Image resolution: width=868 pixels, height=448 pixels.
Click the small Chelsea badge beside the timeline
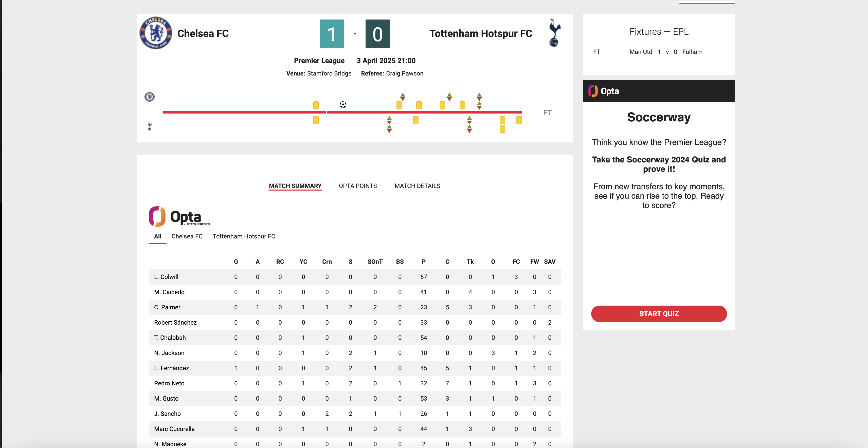[149, 97]
